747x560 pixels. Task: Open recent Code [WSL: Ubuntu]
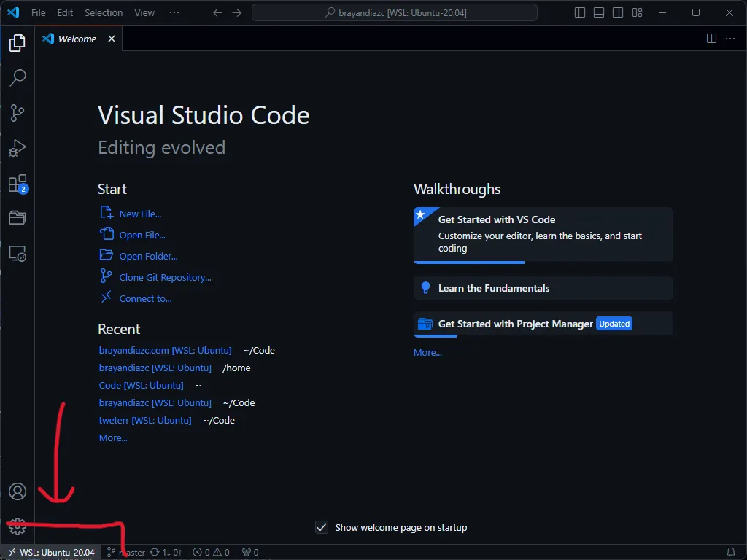click(141, 385)
